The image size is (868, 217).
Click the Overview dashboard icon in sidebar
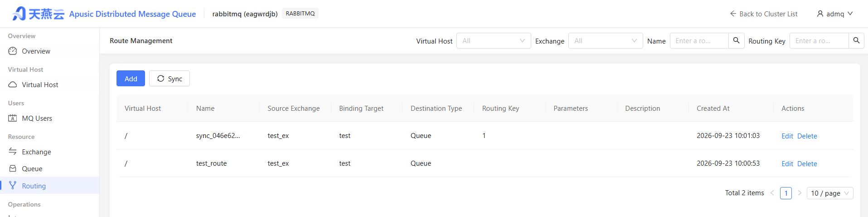point(13,51)
